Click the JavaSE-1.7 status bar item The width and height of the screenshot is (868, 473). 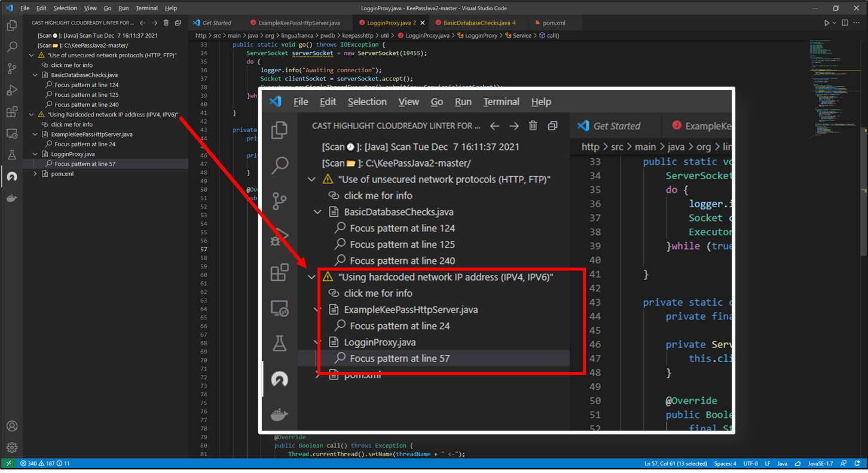point(820,463)
